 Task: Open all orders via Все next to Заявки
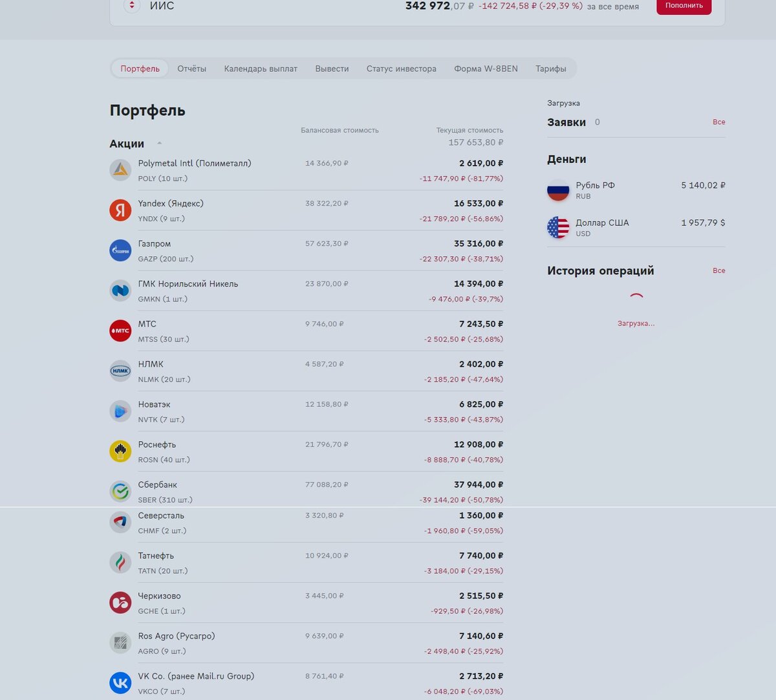tap(719, 122)
